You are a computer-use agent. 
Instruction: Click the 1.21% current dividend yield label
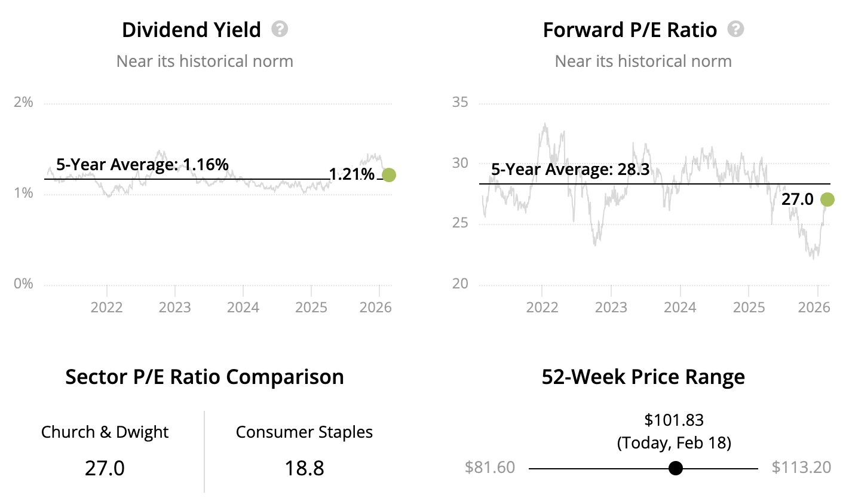[352, 174]
